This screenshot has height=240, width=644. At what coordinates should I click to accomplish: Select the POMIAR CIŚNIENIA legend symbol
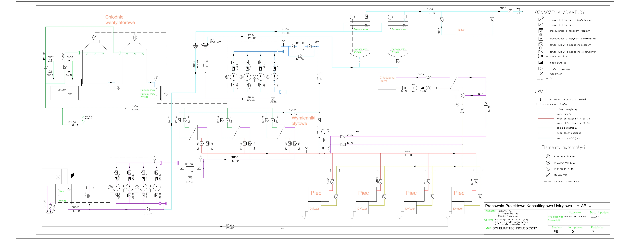tap(548, 156)
